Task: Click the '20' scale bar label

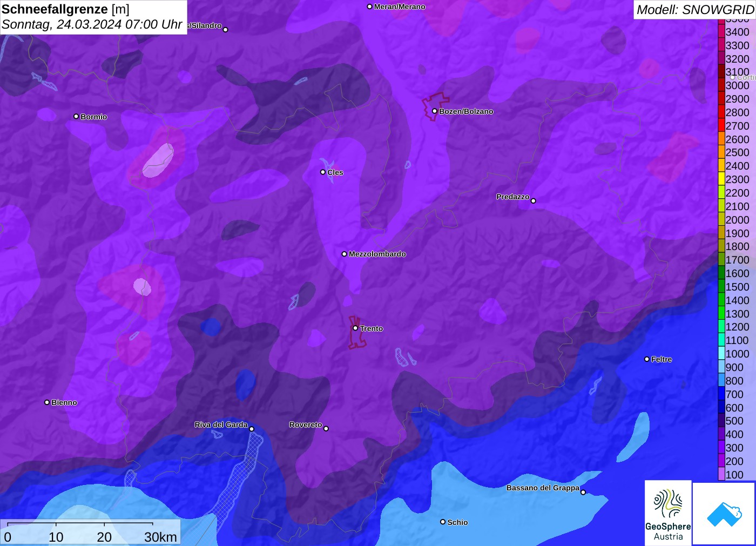Action: click(104, 537)
